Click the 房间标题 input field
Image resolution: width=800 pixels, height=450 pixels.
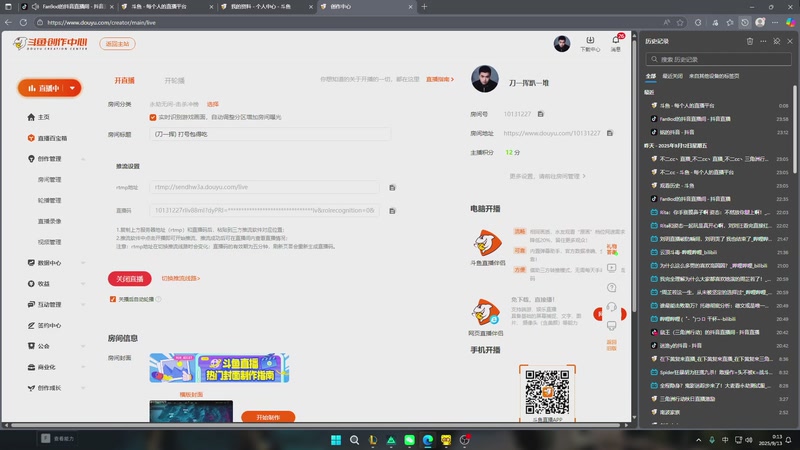(270, 134)
